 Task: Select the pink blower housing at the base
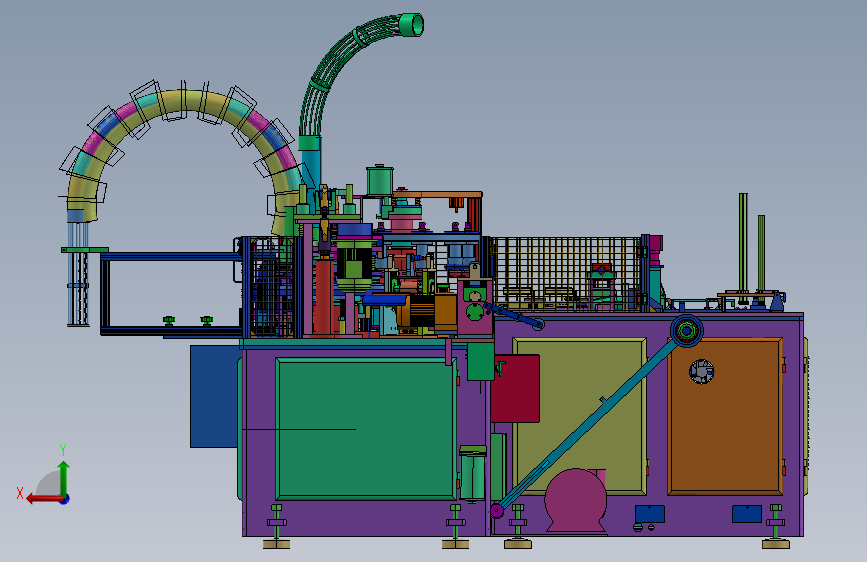[576, 502]
